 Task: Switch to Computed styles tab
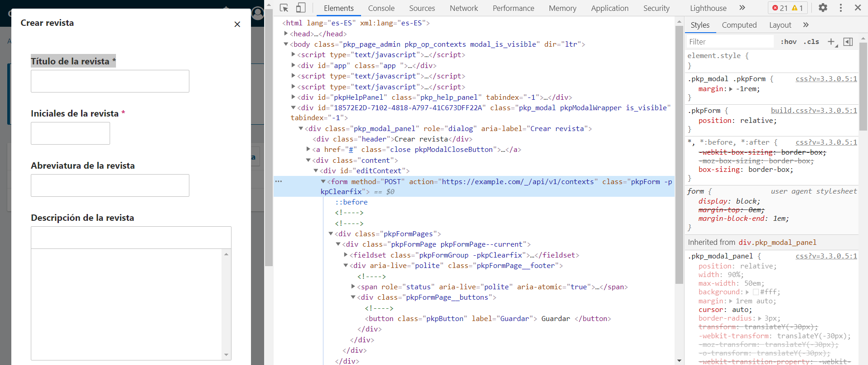[x=739, y=25]
